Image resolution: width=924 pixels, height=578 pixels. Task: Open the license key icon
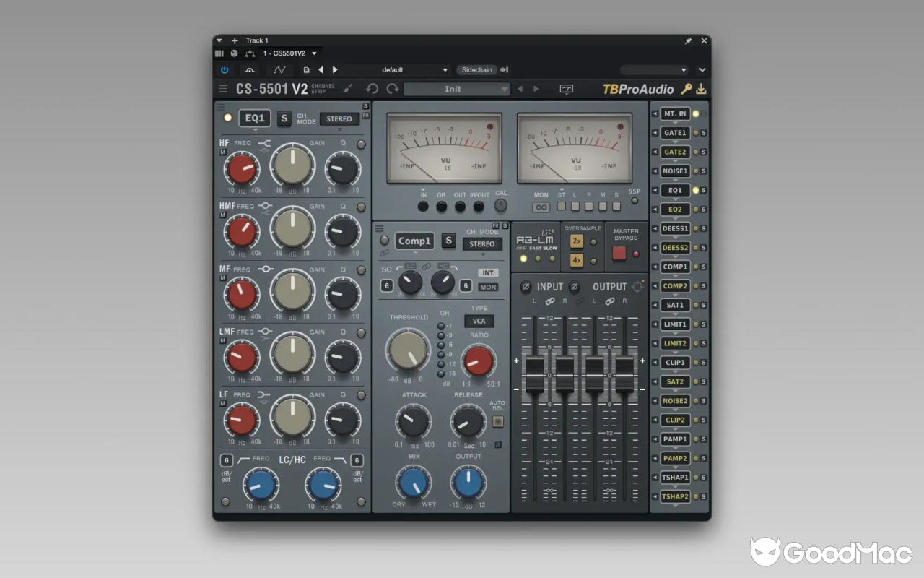[x=687, y=89]
